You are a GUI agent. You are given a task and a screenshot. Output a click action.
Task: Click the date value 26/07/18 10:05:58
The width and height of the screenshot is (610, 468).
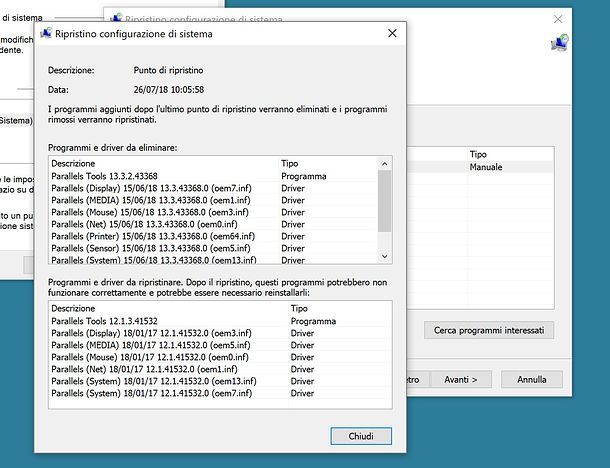pos(169,90)
